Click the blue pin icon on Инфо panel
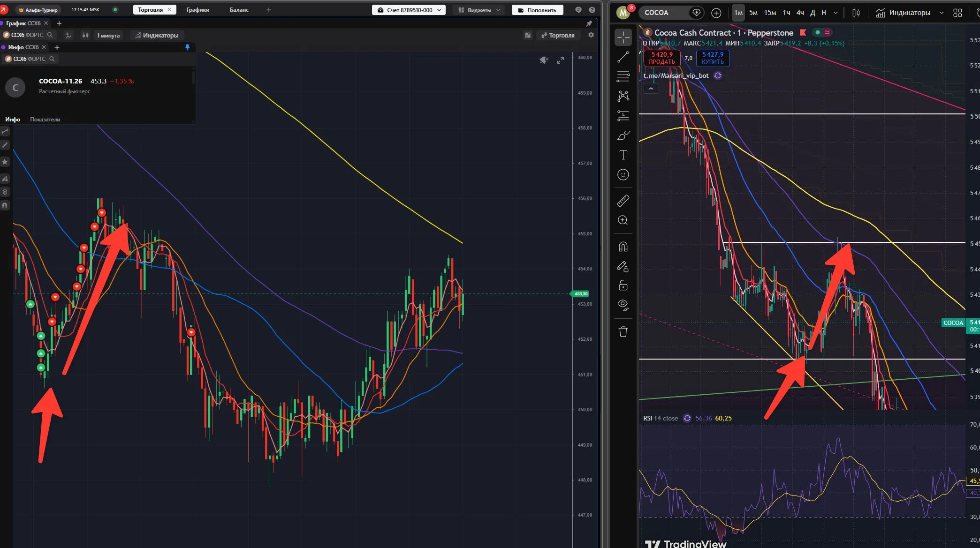The image size is (980, 548). click(x=187, y=47)
